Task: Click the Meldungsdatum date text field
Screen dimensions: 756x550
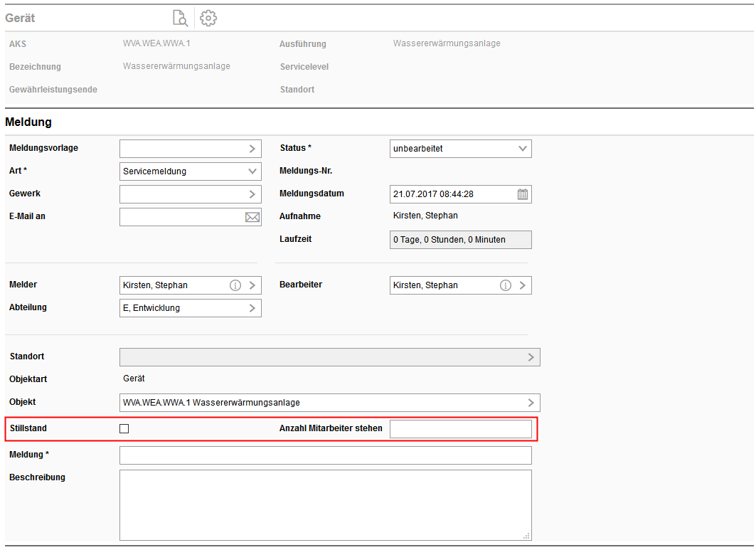Action: (x=452, y=194)
